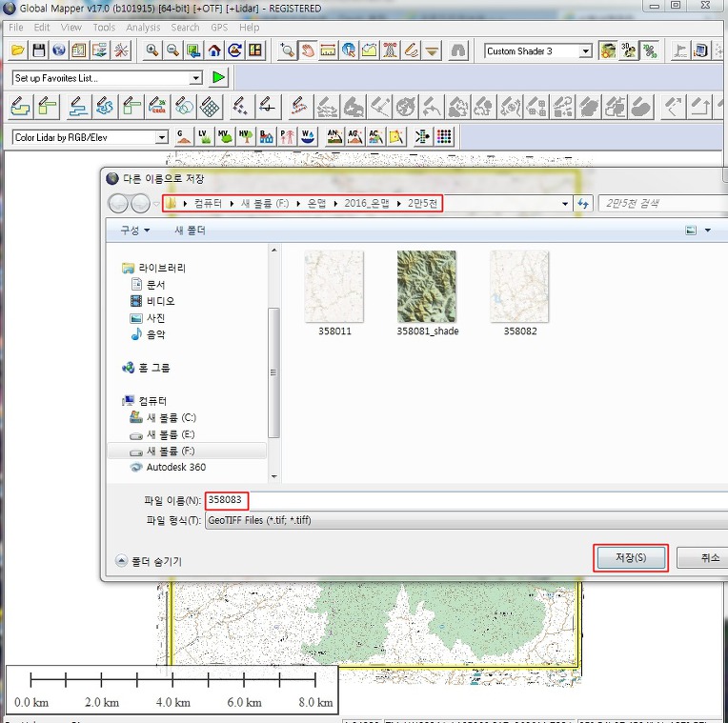The image size is (728, 723).
Task: Select 새 볼륨 (E:) in the navigation pane
Action: (x=171, y=433)
